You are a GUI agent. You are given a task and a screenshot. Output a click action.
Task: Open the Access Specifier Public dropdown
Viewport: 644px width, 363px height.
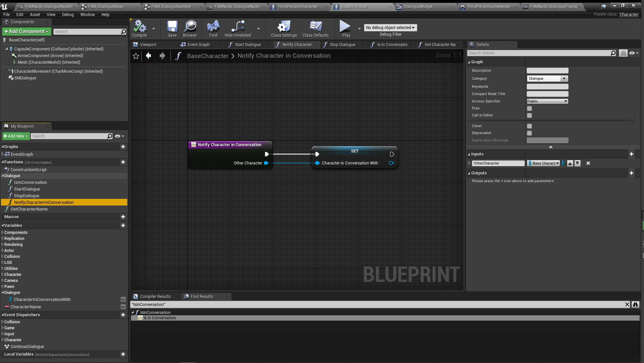coord(547,101)
